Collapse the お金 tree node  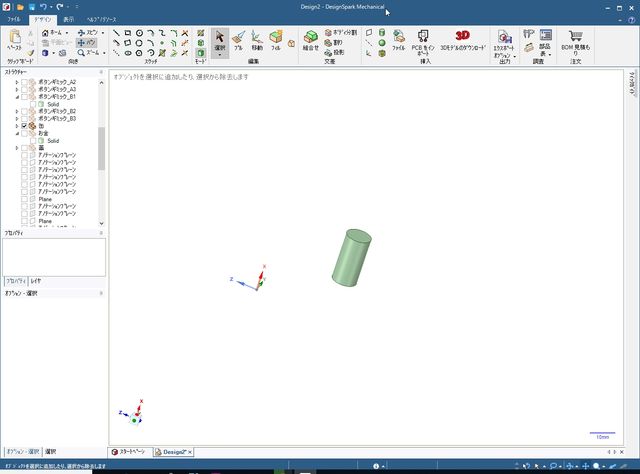17,134
